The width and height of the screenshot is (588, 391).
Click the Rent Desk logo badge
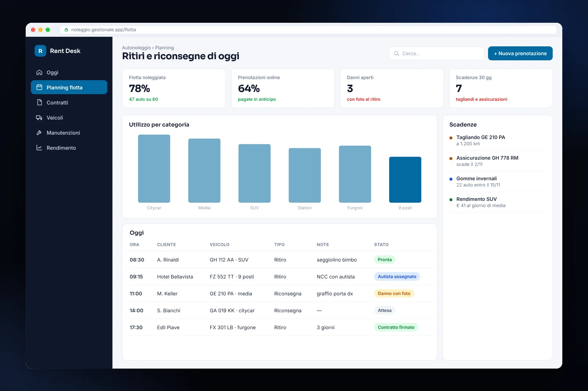40,51
